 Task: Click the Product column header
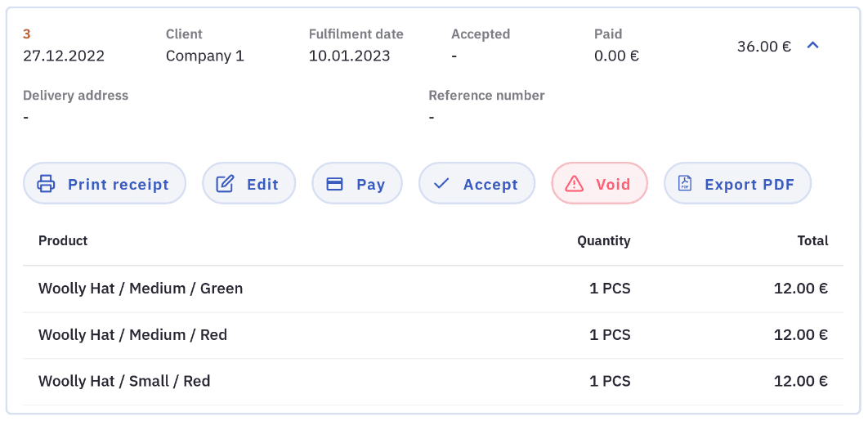pos(63,241)
